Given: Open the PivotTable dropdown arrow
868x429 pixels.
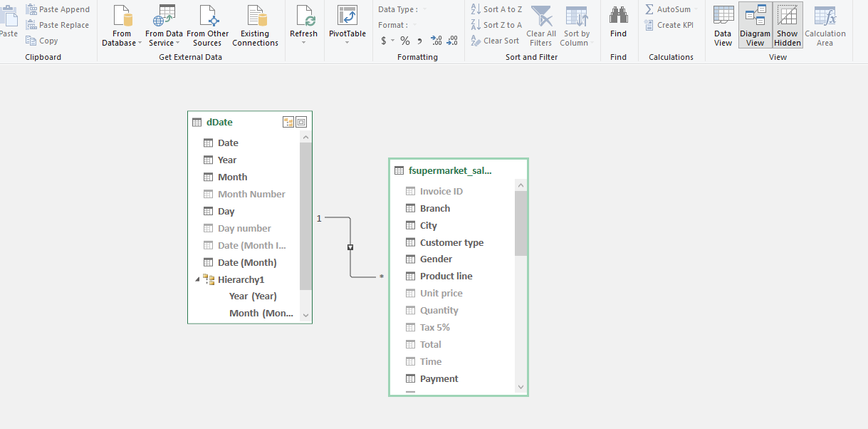Looking at the screenshot, I should (x=347, y=43).
